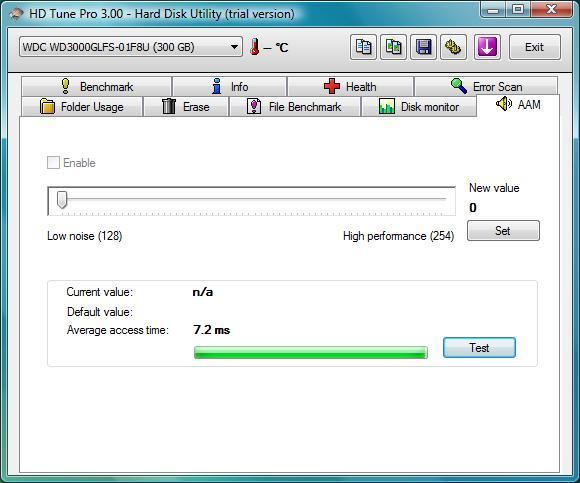580x483 pixels.
Task: Open the Health tab
Action: click(x=350, y=87)
